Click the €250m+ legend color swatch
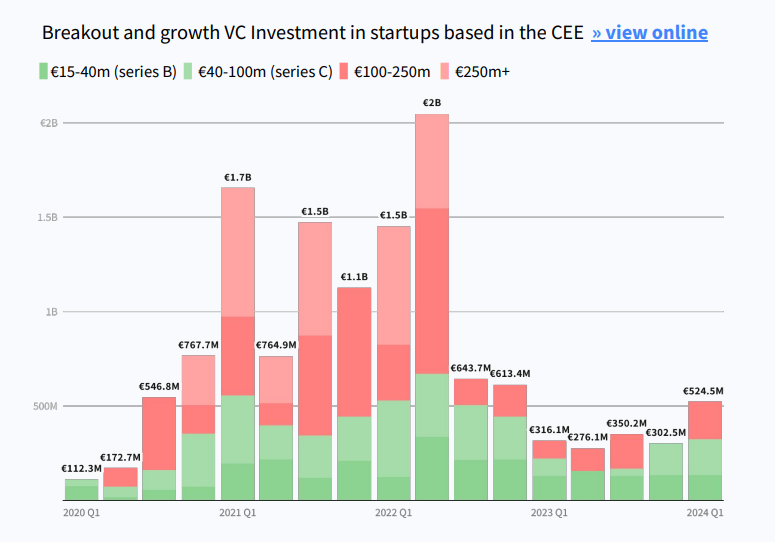 pos(446,71)
